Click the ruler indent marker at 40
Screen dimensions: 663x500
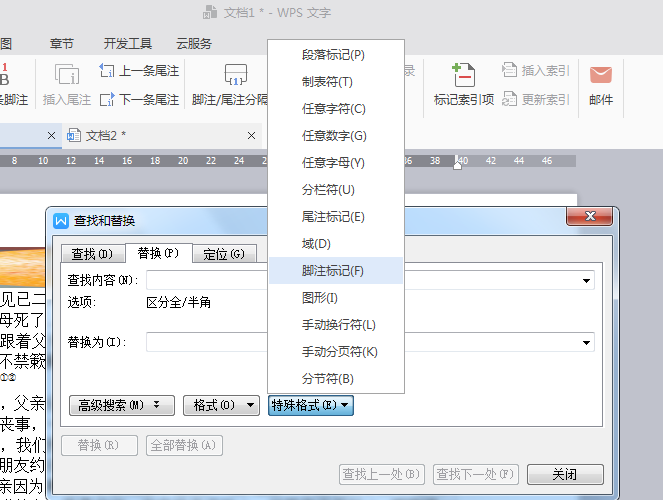pos(457,163)
